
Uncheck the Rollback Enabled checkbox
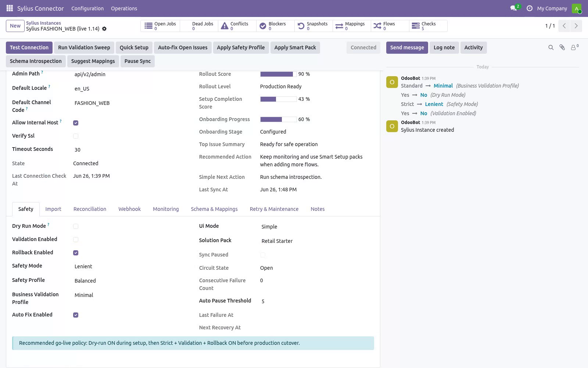[x=76, y=253]
